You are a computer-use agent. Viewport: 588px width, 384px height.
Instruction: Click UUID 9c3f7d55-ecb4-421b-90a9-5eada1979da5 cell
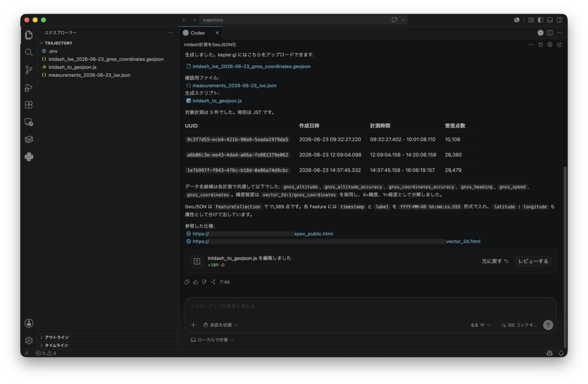click(238, 140)
